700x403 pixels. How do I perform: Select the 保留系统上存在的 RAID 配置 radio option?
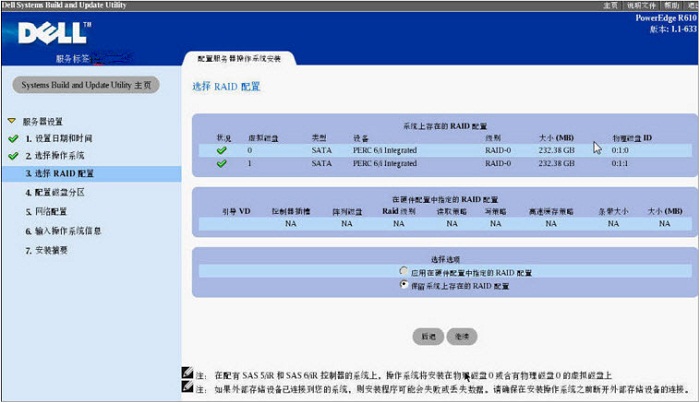[404, 284]
